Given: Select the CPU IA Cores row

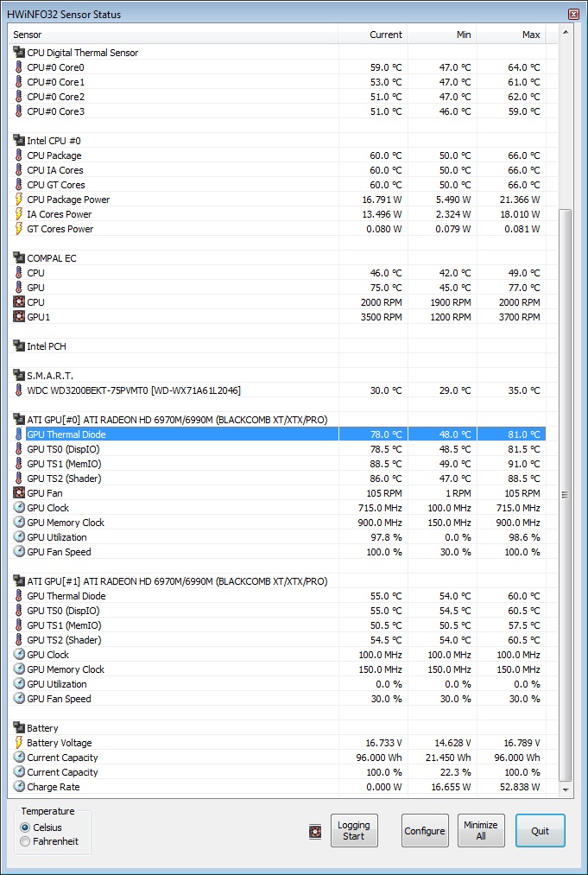Looking at the screenshot, I should [278, 170].
